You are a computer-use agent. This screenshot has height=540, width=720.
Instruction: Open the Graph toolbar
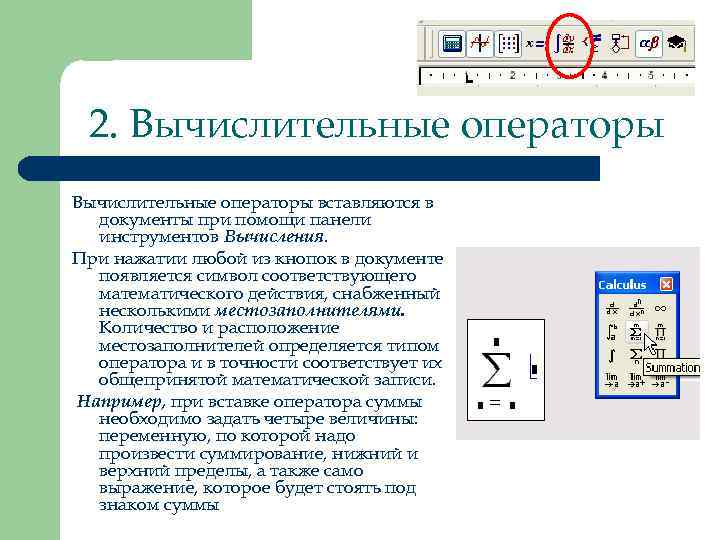point(480,44)
